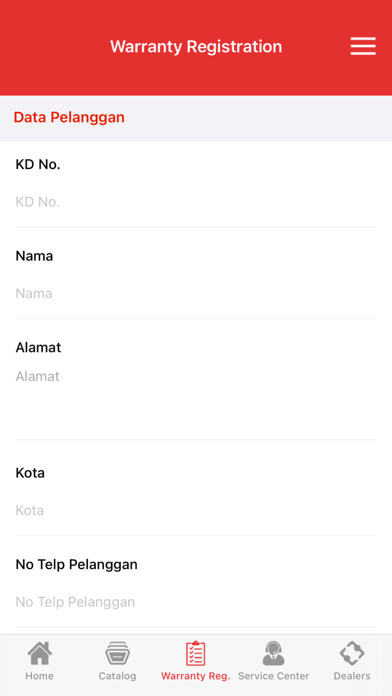392x696 pixels.
Task: Select the Warranty Reg. tab label
Action: pyautogui.click(x=195, y=676)
